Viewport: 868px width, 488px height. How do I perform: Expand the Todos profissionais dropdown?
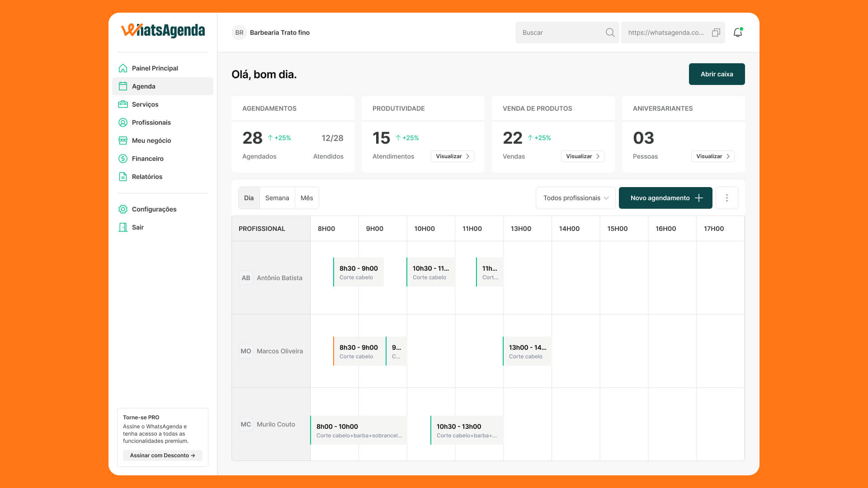pos(576,198)
